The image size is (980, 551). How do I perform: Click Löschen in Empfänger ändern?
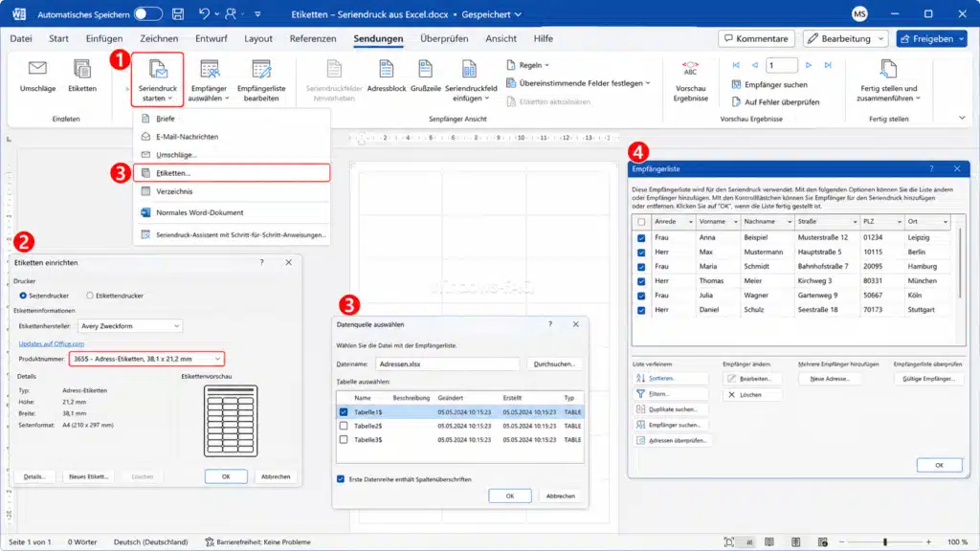click(x=752, y=395)
